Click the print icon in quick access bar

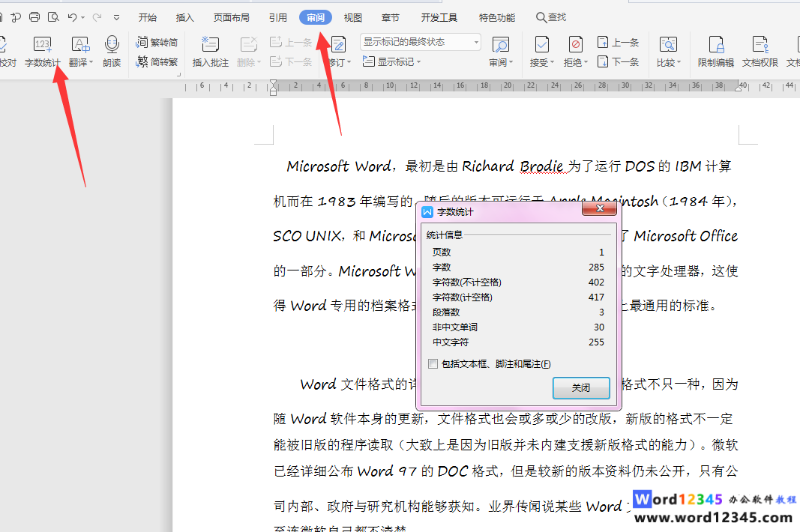tap(34, 17)
